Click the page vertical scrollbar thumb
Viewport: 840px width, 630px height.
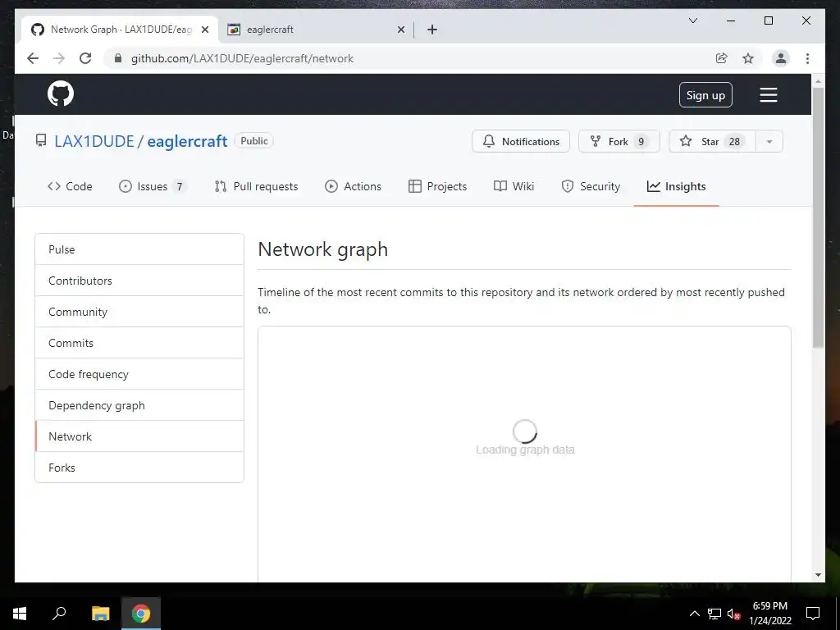point(818,217)
